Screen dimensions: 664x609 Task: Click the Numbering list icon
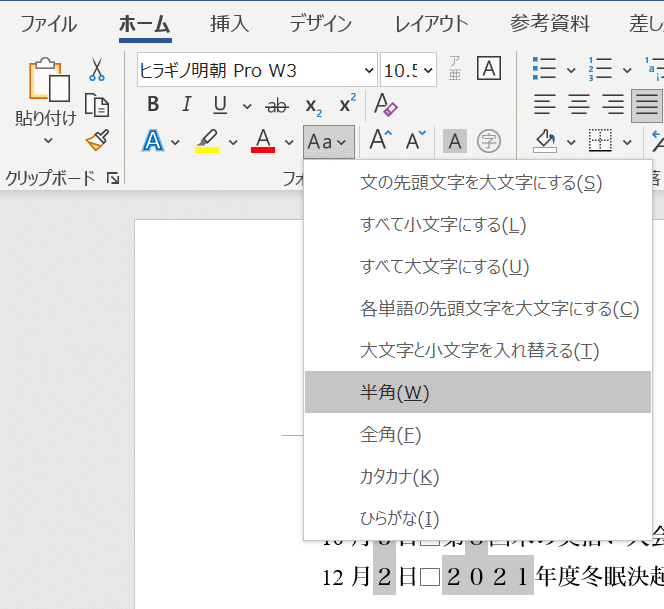pyautogui.click(x=600, y=69)
